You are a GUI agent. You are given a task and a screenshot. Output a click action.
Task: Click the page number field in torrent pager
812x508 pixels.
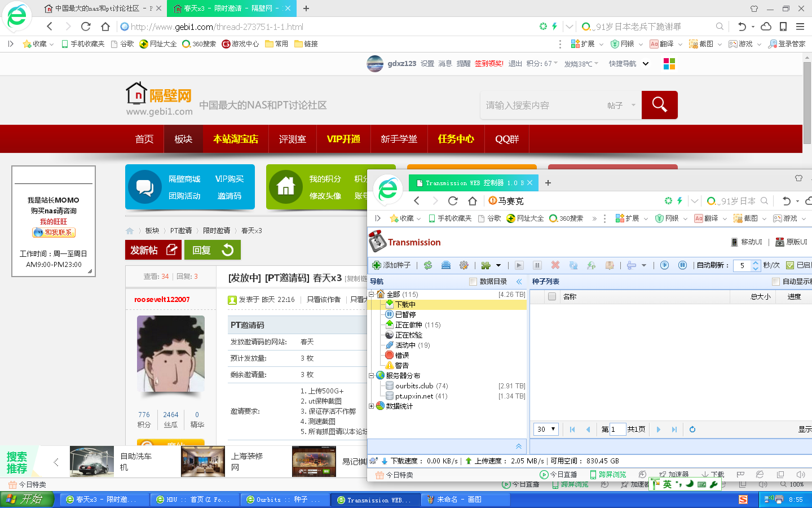pos(618,430)
